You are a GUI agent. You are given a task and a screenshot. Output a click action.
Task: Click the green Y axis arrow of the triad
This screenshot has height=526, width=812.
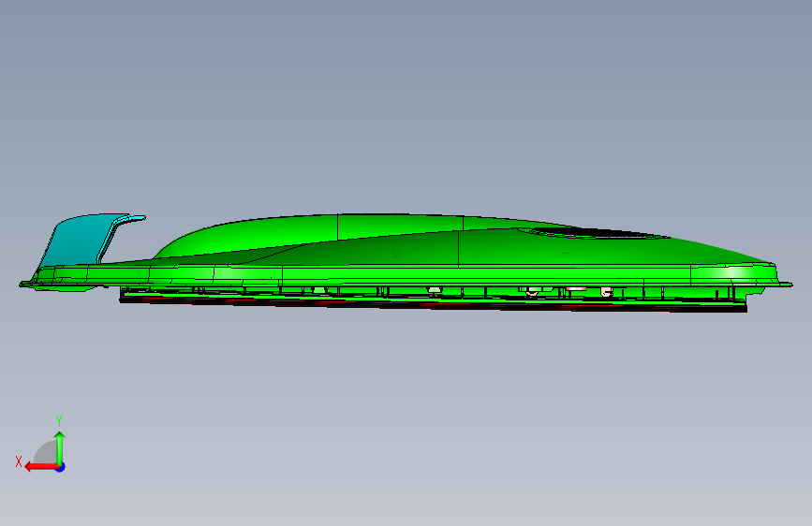(x=60, y=448)
